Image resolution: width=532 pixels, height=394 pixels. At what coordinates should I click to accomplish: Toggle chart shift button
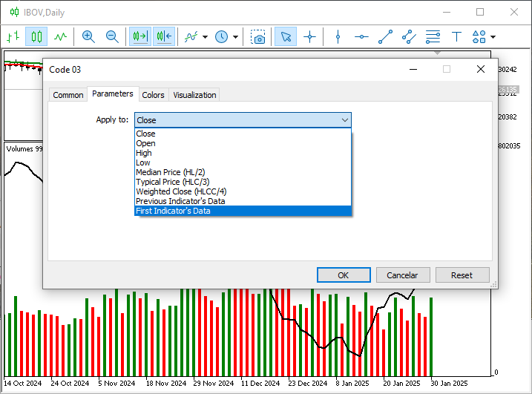(164, 36)
